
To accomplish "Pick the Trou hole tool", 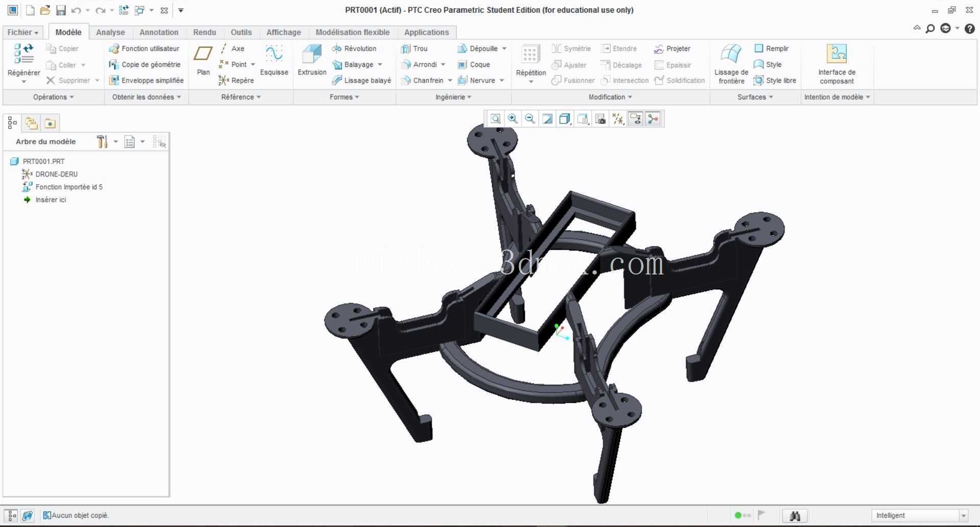I will 414,48.
